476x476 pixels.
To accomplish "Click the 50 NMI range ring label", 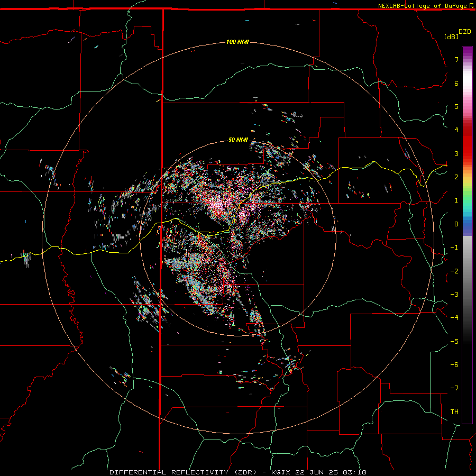I will tap(238, 140).
